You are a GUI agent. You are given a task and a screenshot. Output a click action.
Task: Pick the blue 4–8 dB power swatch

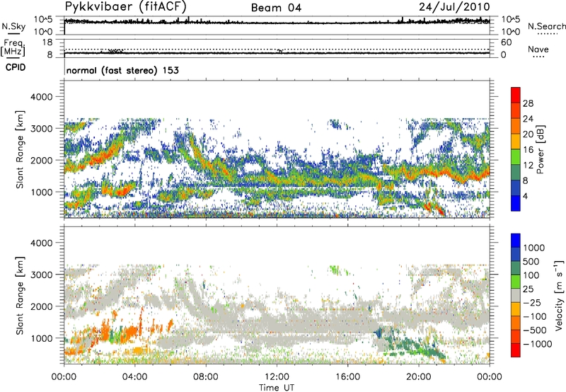point(516,188)
